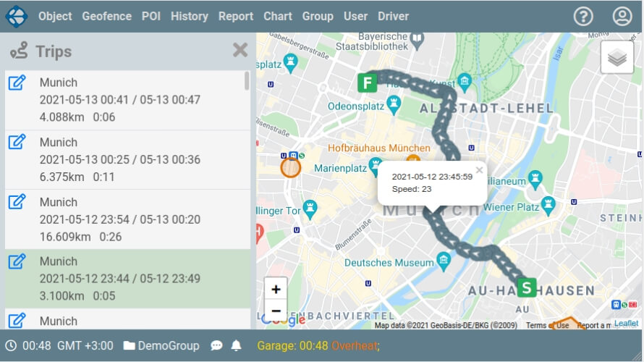This screenshot has height=362, width=644.
Task: Edit the highlighted 3.100km trip
Action: point(17,261)
